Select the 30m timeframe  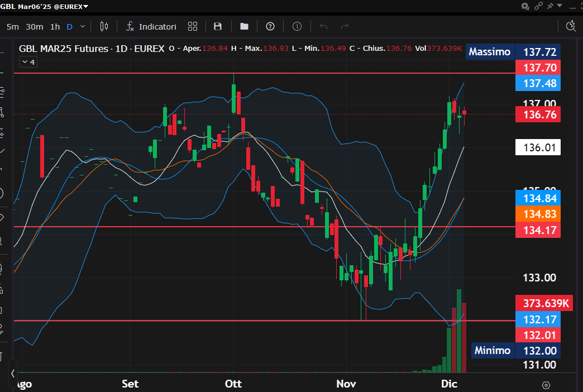pyautogui.click(x=35, y=26)
